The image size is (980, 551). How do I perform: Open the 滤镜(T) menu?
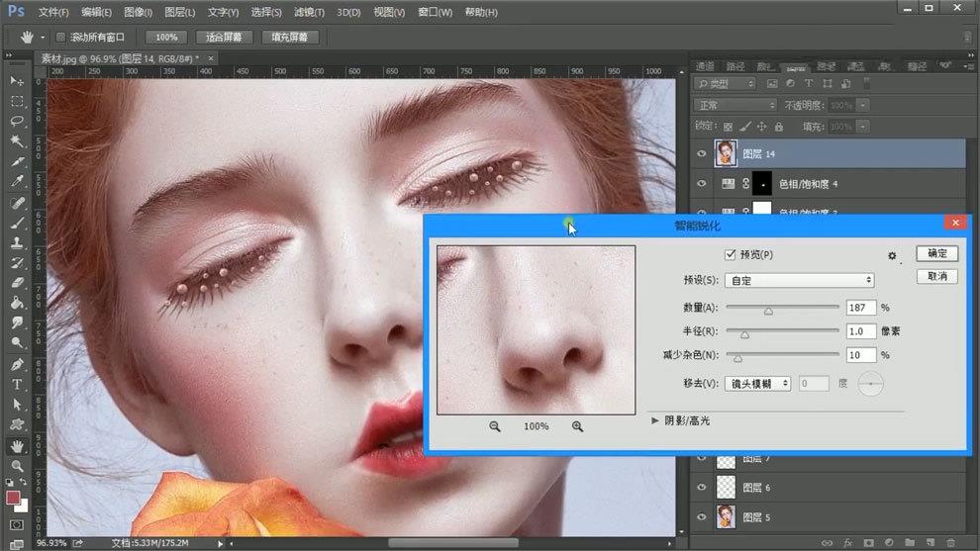[x=309, y=12]
